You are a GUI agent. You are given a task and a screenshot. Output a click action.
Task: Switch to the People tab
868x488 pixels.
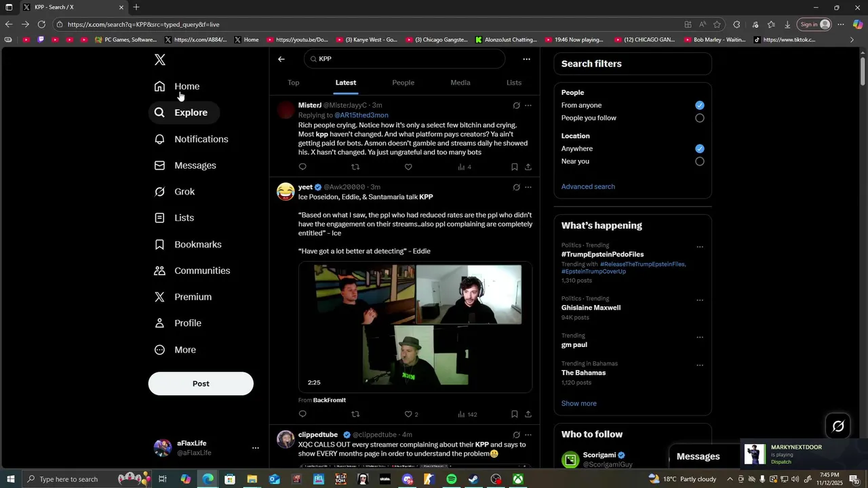[x=403, y=83]
